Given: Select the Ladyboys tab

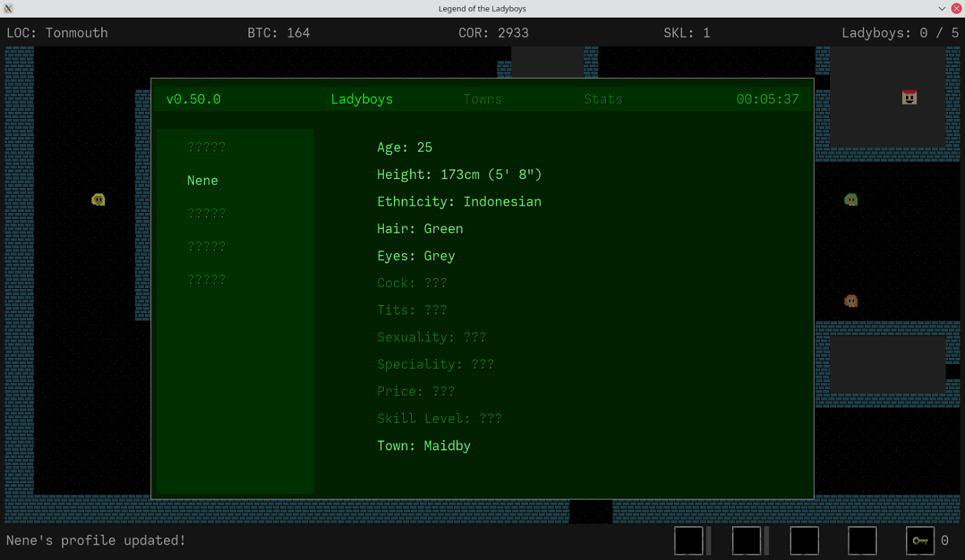Looking at the screenshot, I should pos(362,100).
